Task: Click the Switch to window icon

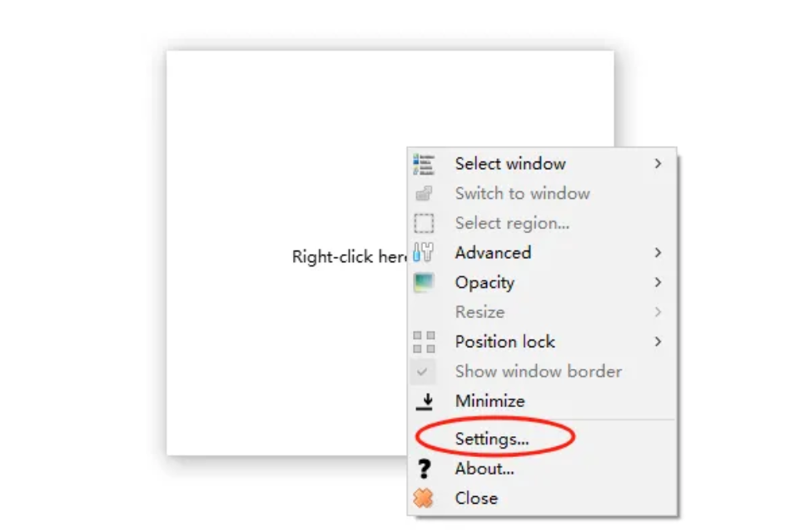Action: pos(424,194)
